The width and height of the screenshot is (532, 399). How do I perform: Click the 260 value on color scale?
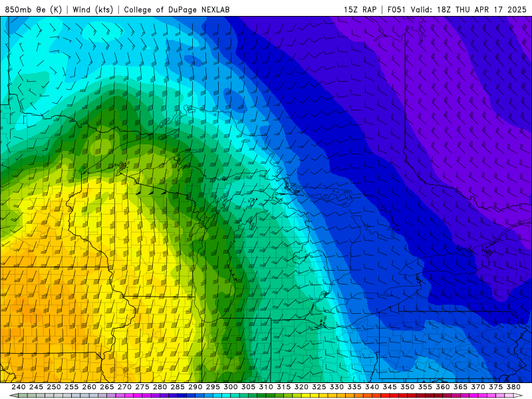pyautogui.click(x=89, y=387)
